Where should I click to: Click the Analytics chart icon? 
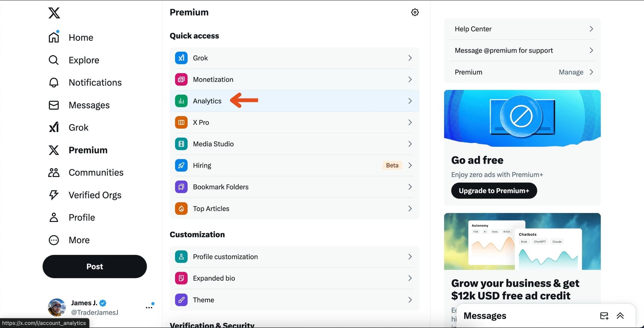[181, 101]
